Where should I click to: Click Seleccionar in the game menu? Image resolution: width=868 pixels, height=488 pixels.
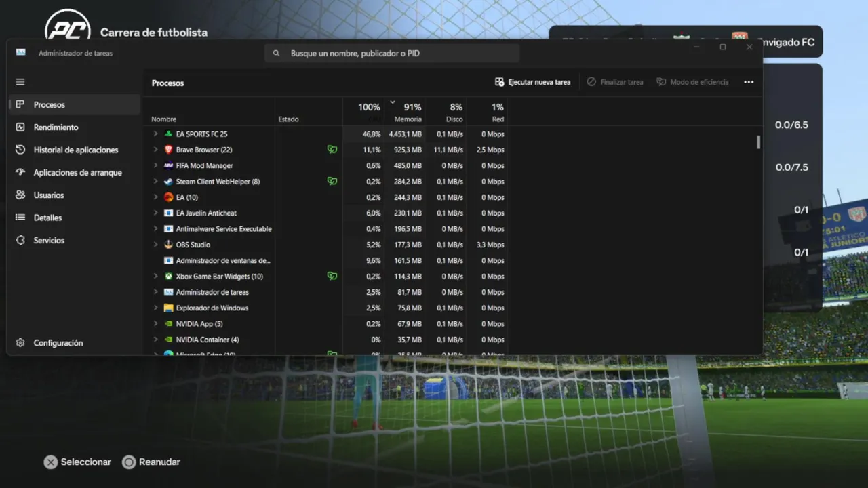78,462
